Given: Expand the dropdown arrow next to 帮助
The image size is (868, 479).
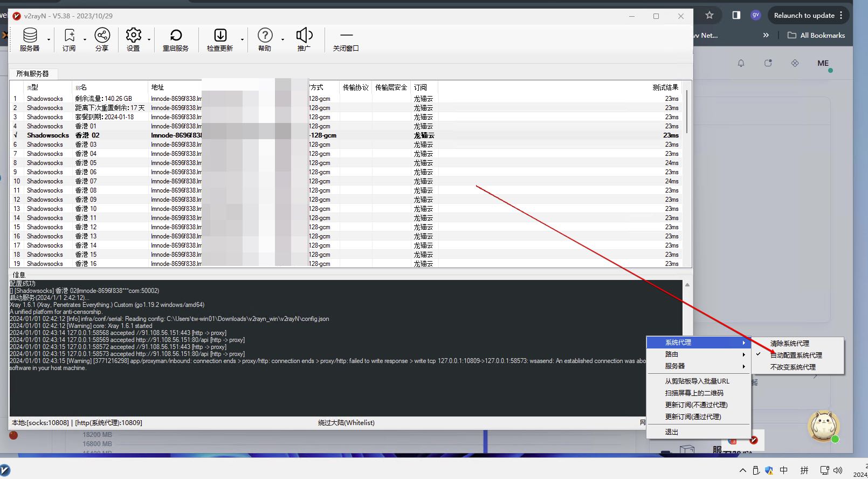Looking at the screenshot, I should pyautogui.click(x=283, y=39).
